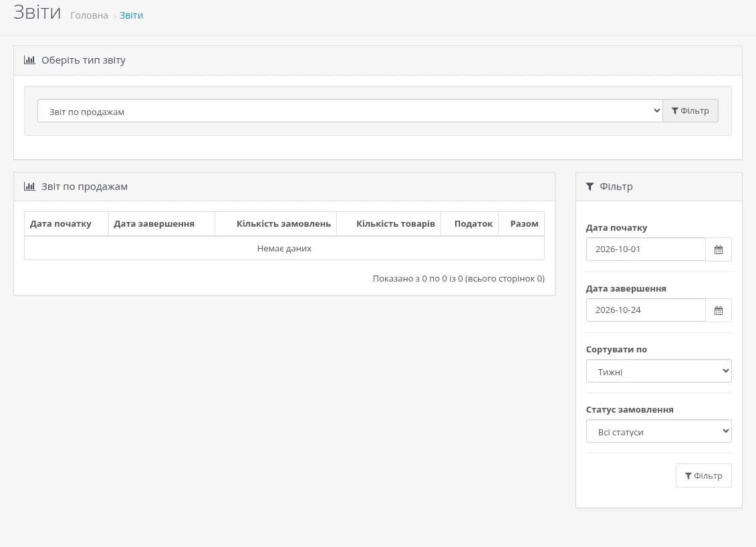Expand the Сортувати по dropdown showing Тижні

pos(658,371)
